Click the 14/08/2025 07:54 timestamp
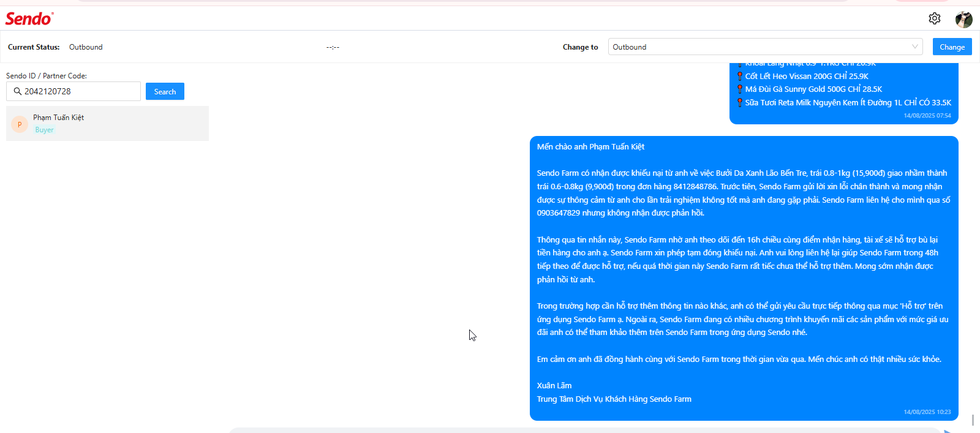The height and width of the screenshot is (433, 980). [x=927, y=116]
